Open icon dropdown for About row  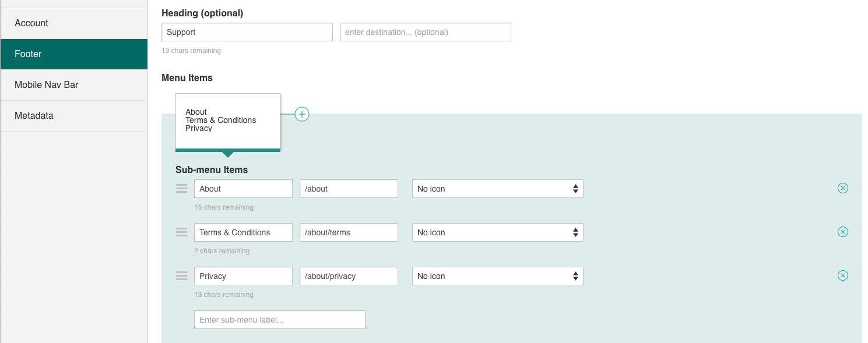(498, 189)
